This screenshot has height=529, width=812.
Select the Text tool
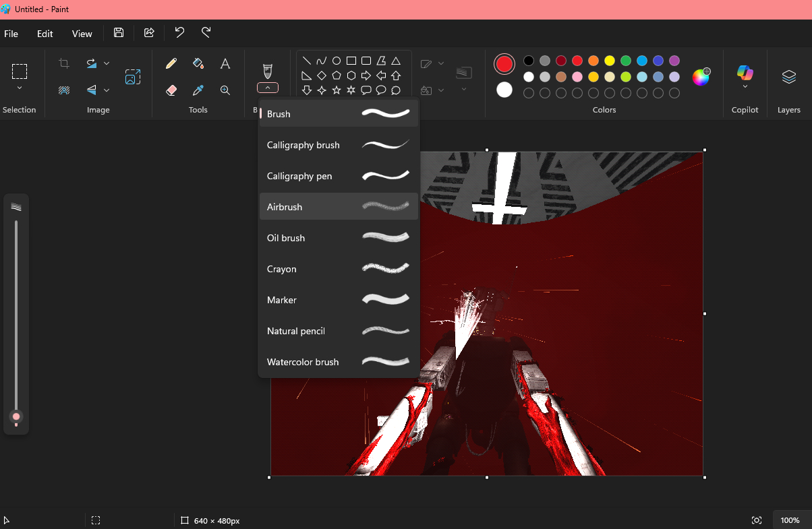225,63
